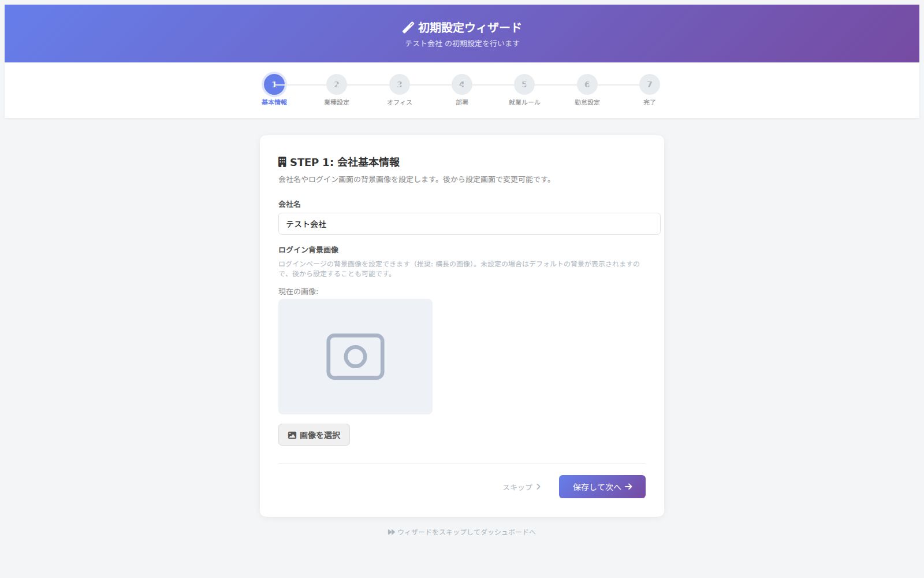Viewport: 924px width, 578px height.
Task: Click the camera icon in image placeholder
Action: pos(355,356)
